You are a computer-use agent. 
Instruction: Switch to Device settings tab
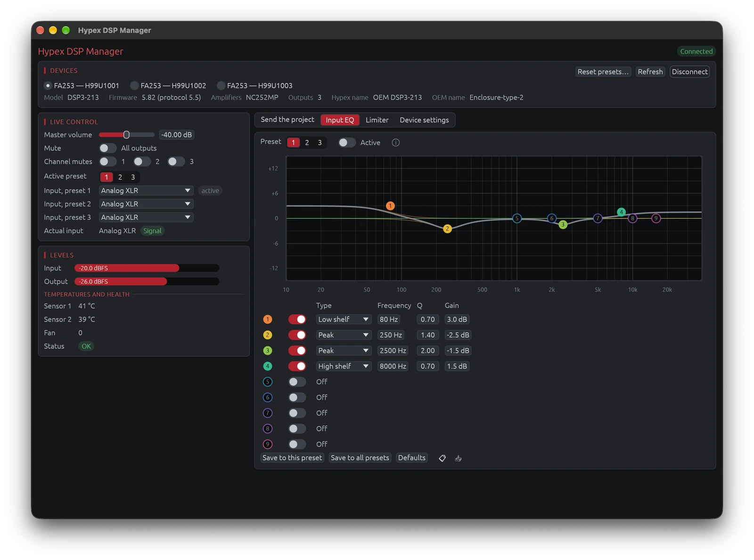click(424, 120)
